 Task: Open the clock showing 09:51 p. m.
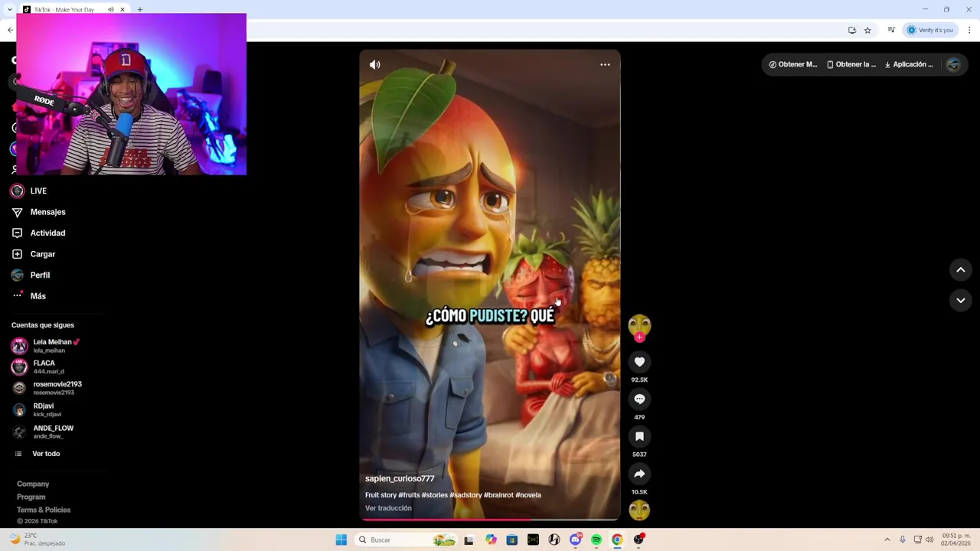pos(956,540)
